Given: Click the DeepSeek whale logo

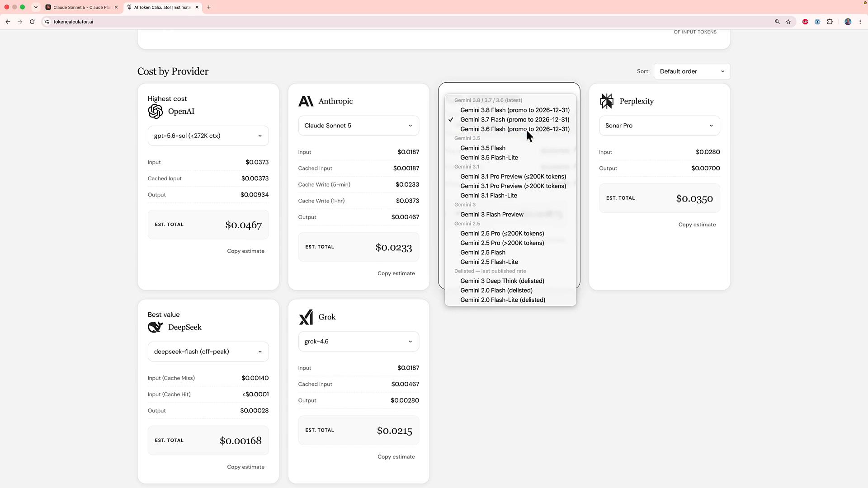Looking at the screenshot, I should pyautogui.click(x=156, y=327).
